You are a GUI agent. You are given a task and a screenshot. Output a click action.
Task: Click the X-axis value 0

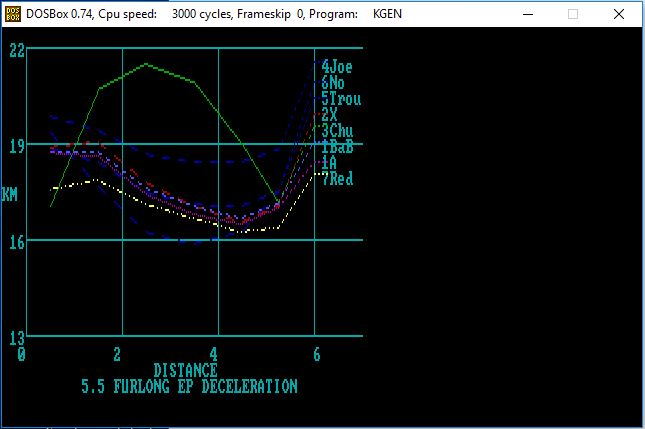coord(21,354)
